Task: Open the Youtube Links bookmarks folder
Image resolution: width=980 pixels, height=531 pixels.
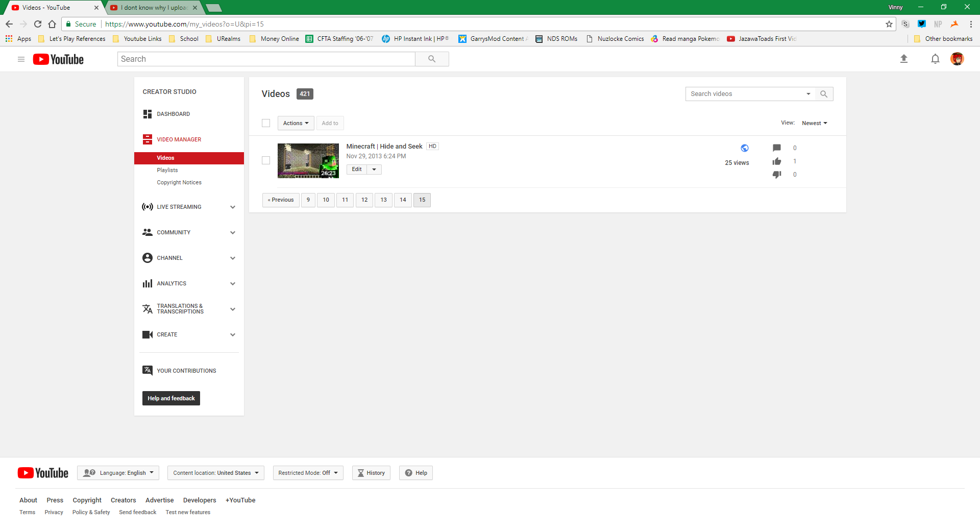Action: point(137,39)
